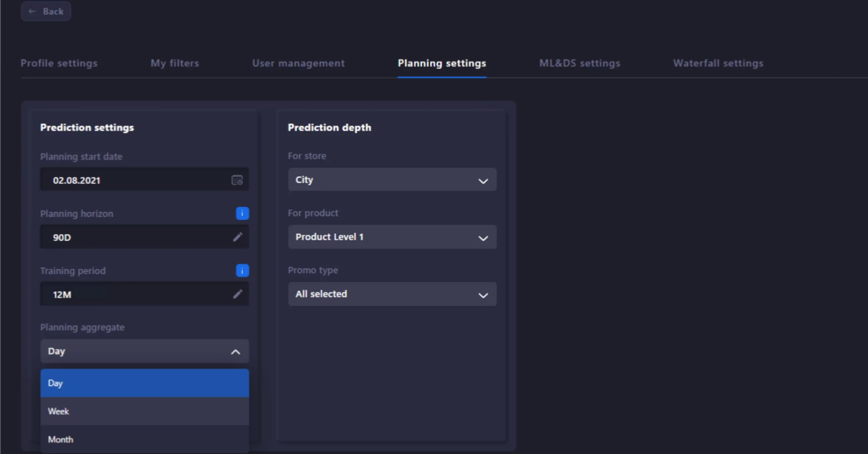868x454 pixels.
Task: Open calendar picker for planning start date
Action: pos(237,180)
